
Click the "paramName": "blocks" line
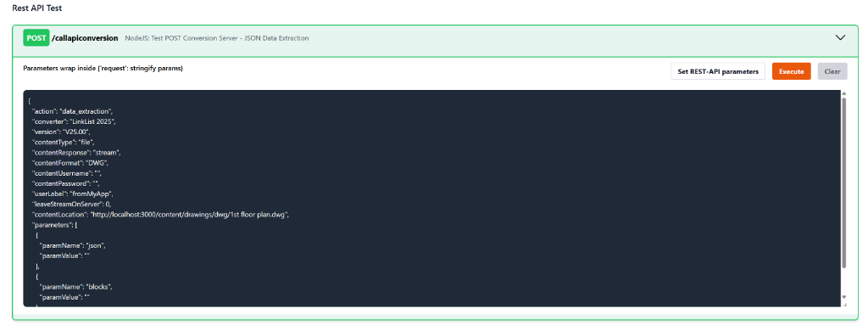coord(75,287)
